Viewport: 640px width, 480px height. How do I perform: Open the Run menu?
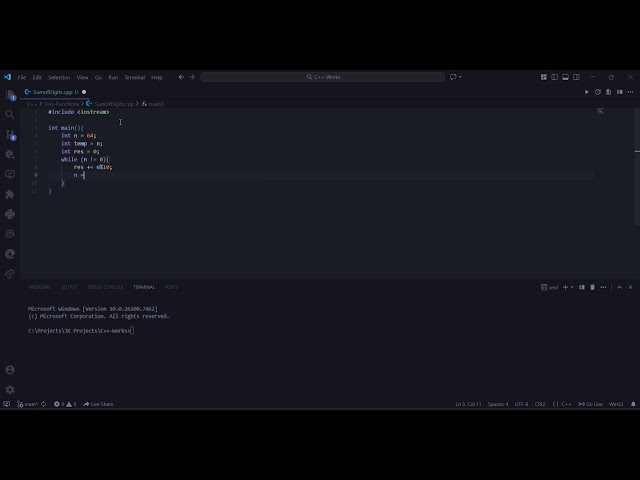(113, 77)
